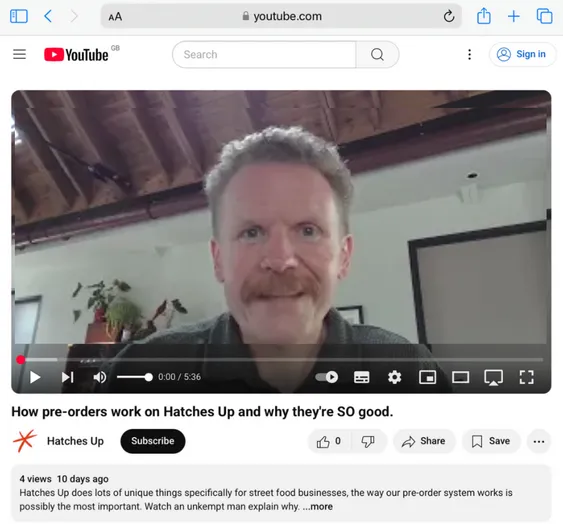Expand the description with ...more
The height and width of the screenshot is (524, 563).
click(x=318, y=506)
